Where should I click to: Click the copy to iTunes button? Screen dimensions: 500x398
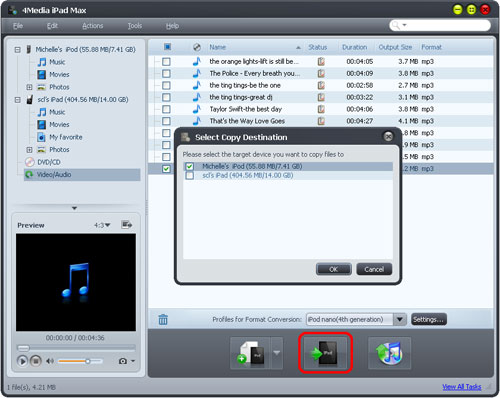389,353
